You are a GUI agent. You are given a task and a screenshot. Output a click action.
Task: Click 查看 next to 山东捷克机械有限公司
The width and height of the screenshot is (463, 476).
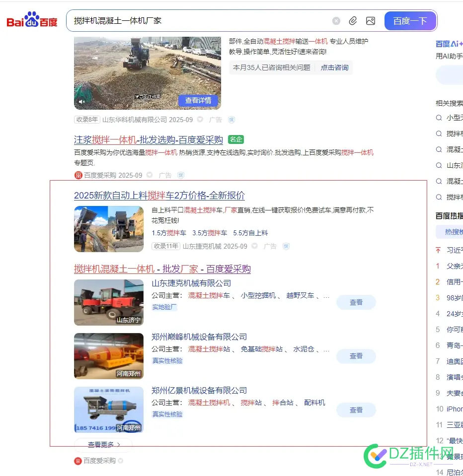[x=356, y=302]
